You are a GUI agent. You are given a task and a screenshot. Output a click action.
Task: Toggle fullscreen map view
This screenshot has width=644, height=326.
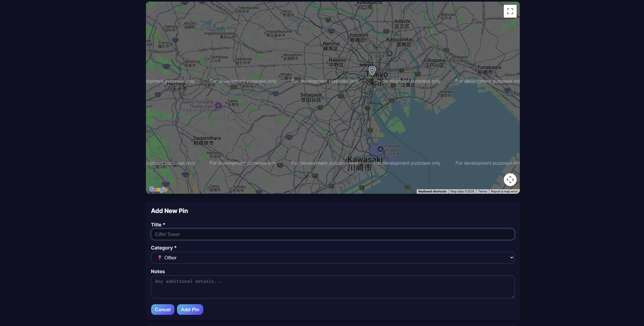pyautogui.click(x=510, y=11)
